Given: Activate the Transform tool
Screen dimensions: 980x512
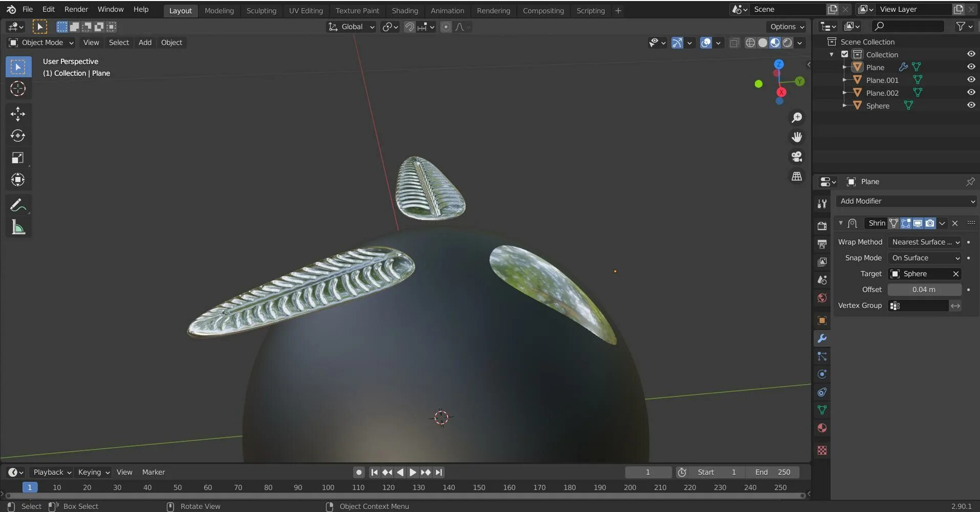Looking at the screenshot, I should [x=18, y=180].
